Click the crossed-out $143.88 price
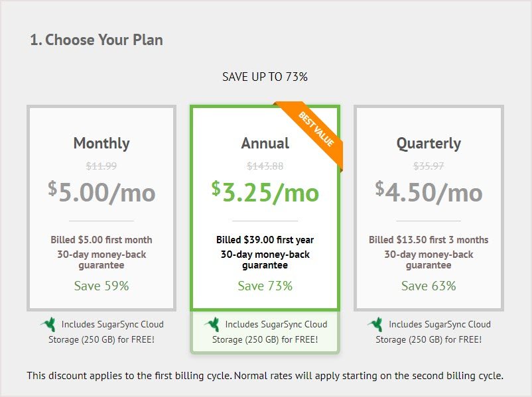532x397 pixels. (265, 166)
